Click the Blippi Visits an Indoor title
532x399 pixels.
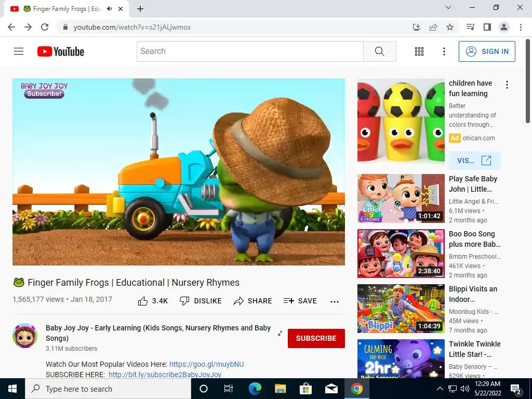(x=473, y=294)
